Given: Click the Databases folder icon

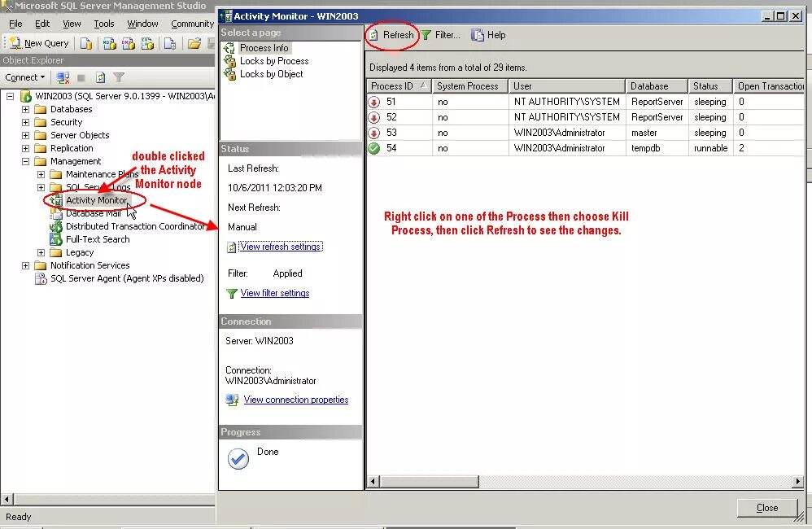Looking at the screenshot, I should click(41, 109).
